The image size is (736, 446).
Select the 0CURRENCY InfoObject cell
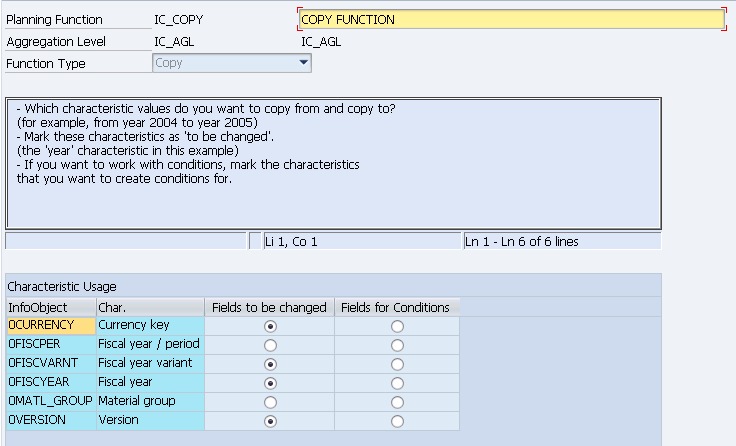(50, 325)
